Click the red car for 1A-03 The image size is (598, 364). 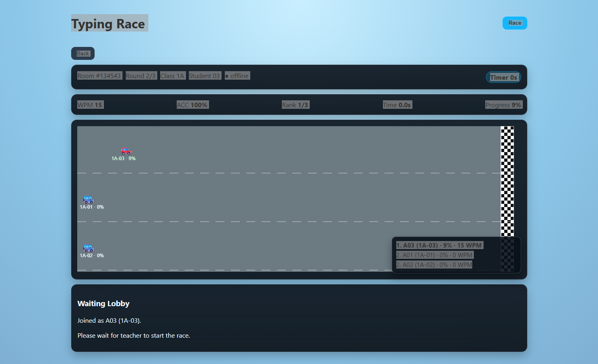(x=126, y=151)
